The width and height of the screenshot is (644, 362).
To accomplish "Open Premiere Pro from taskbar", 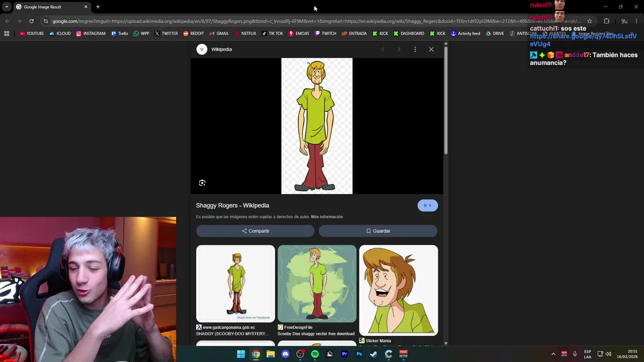I will (x=345, y=354).
